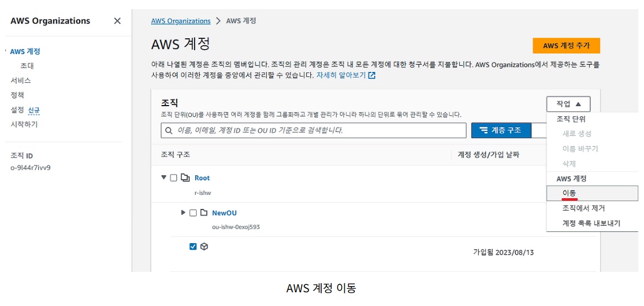Switch to 계층 구조 view
644x306 pixels.
(x=501, y=130)
